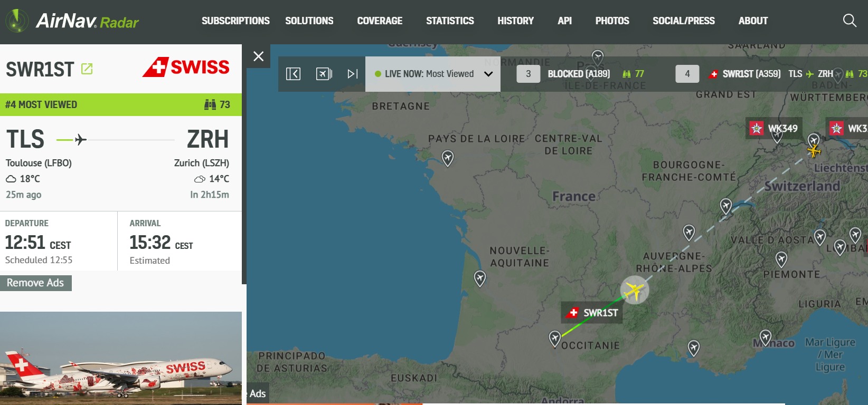Click Toulouse (LFBO) airport name

tap(39, 163)
